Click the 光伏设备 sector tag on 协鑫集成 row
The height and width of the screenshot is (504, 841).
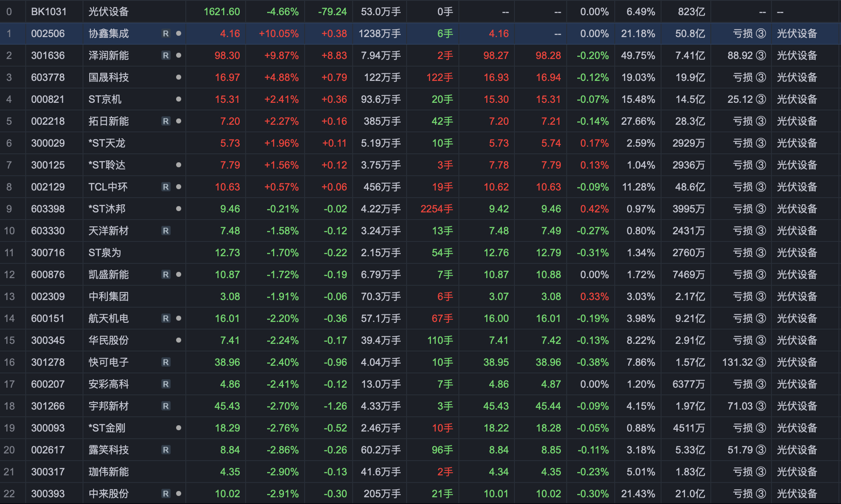[x=797, y=34]
